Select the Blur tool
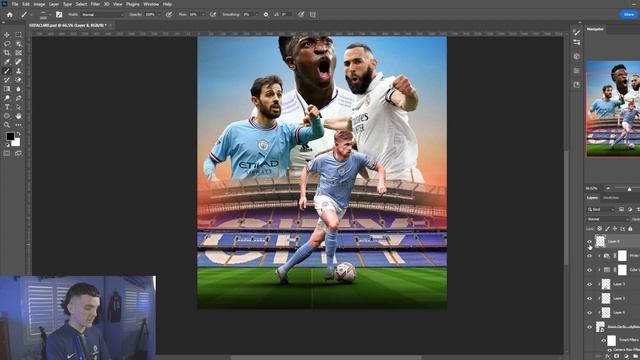This screenshot has height=360, width=640. pos(18,89)
